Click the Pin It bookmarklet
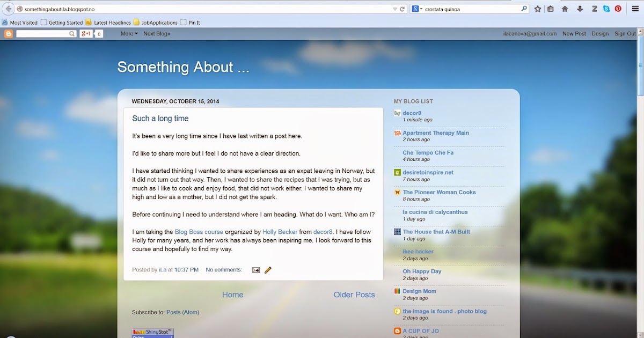 (191, 23)
